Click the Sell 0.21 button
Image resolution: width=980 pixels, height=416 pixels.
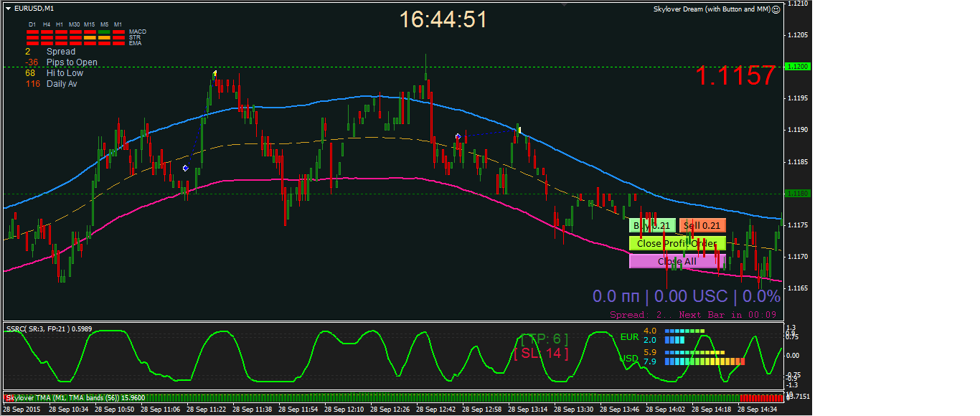point(702,225)
